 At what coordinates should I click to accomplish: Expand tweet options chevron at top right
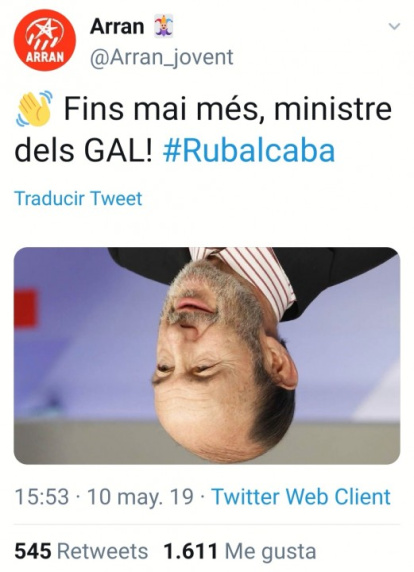394,26
